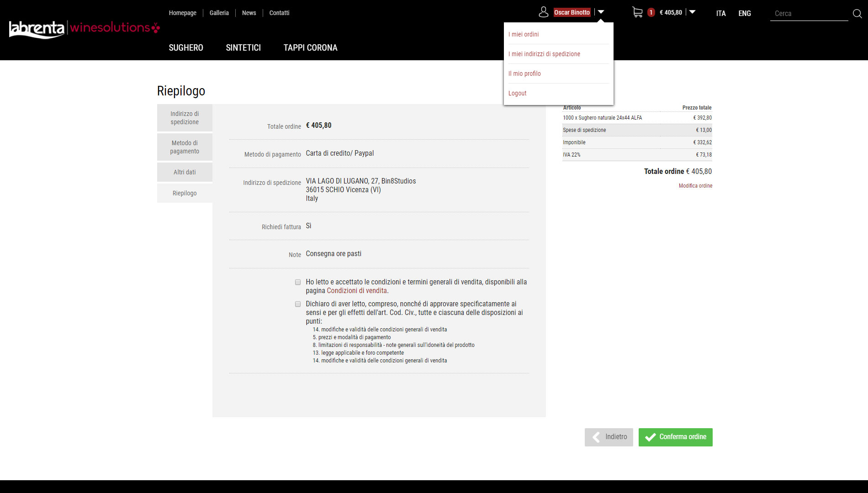Switch site language to ENG
The image size is (868, 493).
(744, 13)
